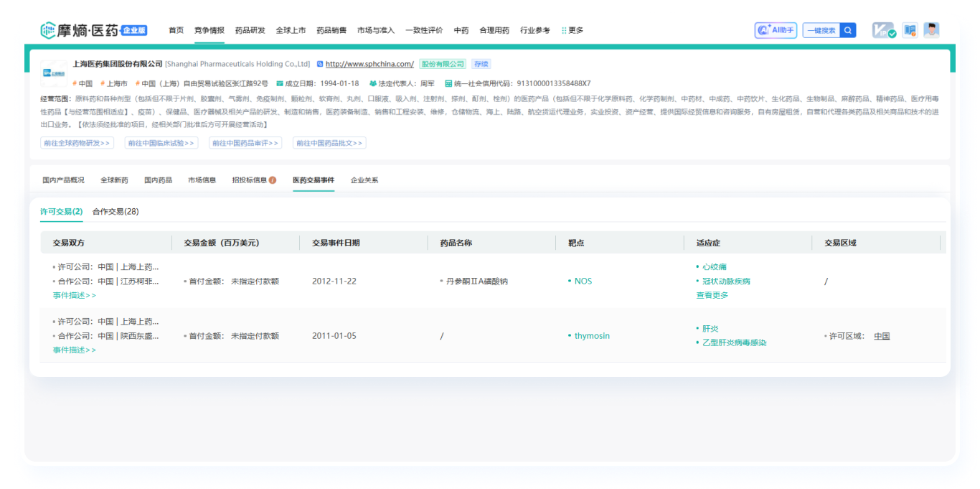Click the link icon before sphchina URL
Screen dimensions: 980x489
[320, 64]
